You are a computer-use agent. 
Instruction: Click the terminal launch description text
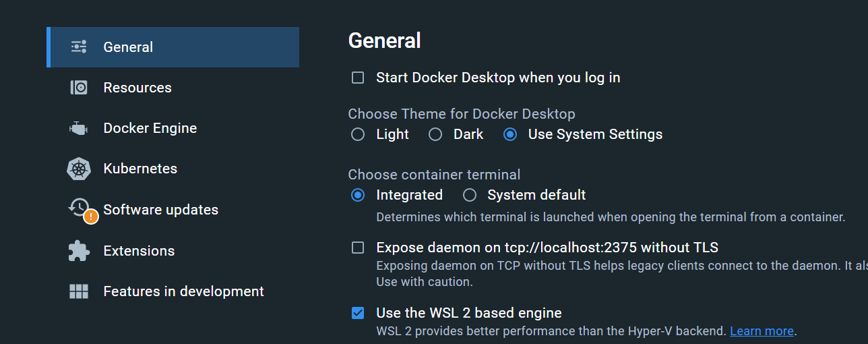click(x=611, y=217)
